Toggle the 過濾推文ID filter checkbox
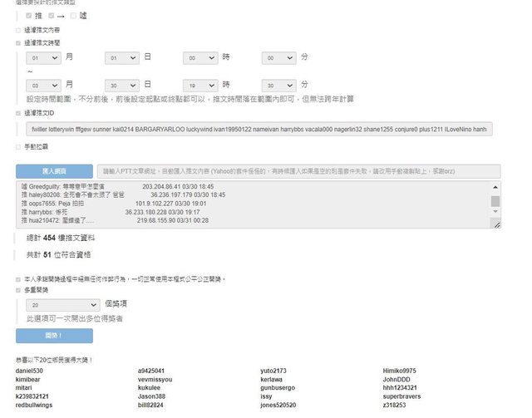532x418 pixels. [x=18, y=112]
